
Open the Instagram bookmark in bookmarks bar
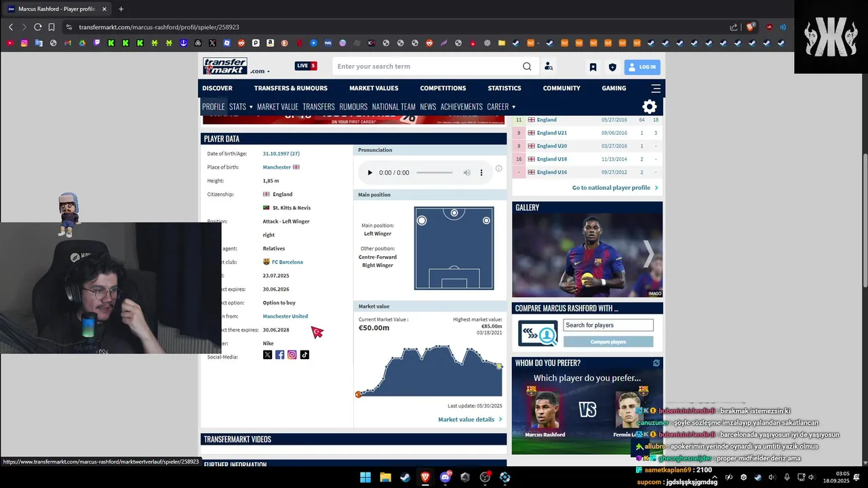24,43
